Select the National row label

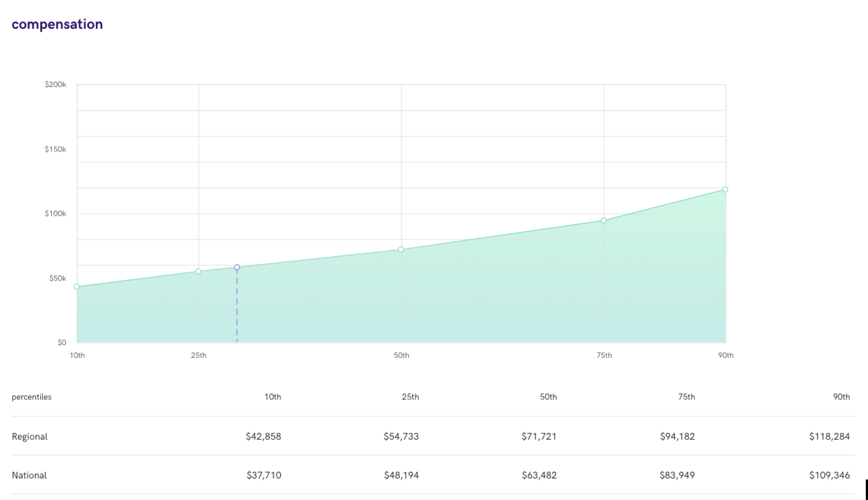[29, 475]
